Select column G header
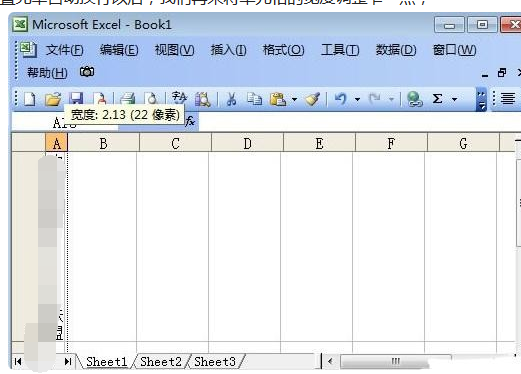 [x=464, y=143]
